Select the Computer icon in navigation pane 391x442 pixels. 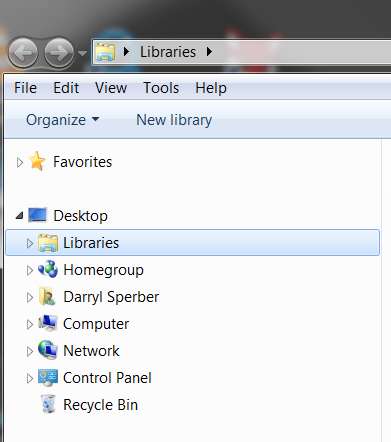(x=48, y=323)
